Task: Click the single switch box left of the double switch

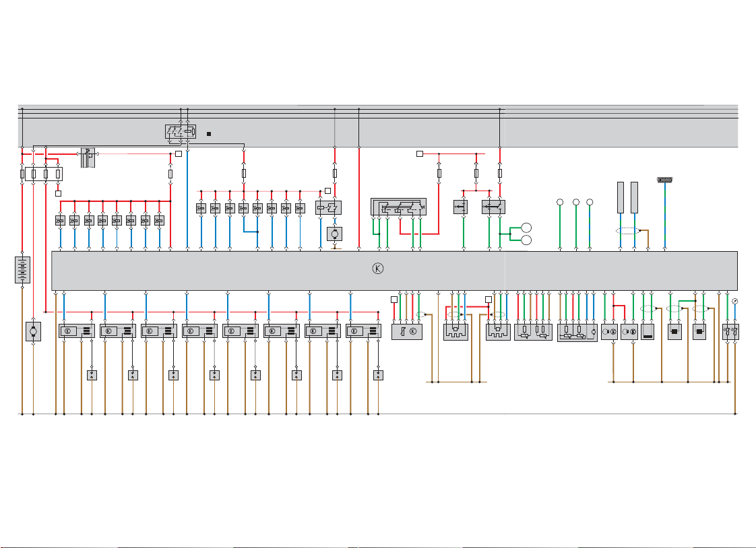Action: (460, 207)
